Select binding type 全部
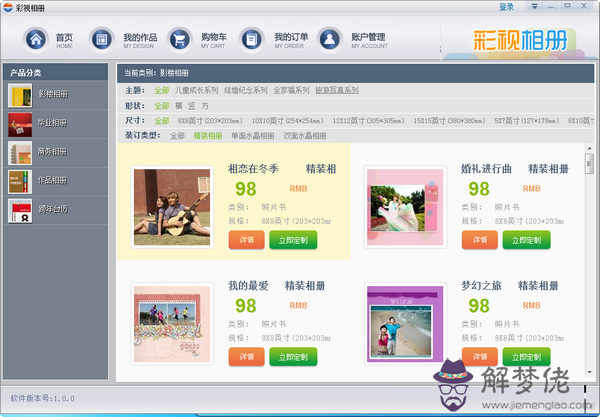Viewport: 600px width, 417px height. [178, 136]
